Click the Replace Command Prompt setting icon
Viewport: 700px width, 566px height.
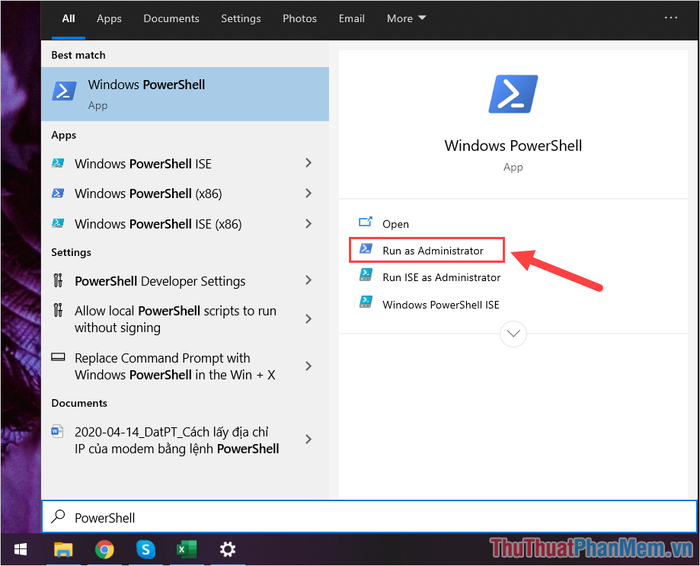tap(58, 357)
